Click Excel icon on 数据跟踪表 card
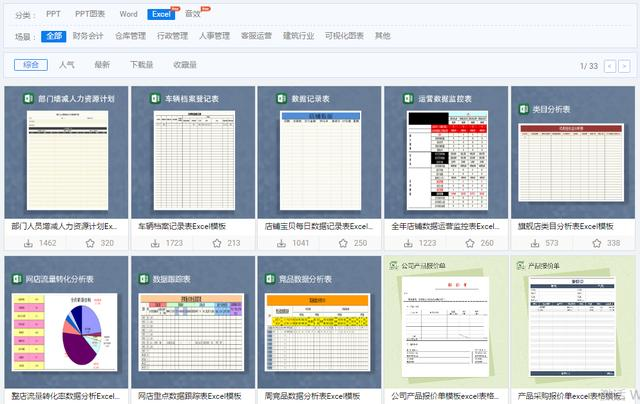640x404 pixels. (144, 279)
